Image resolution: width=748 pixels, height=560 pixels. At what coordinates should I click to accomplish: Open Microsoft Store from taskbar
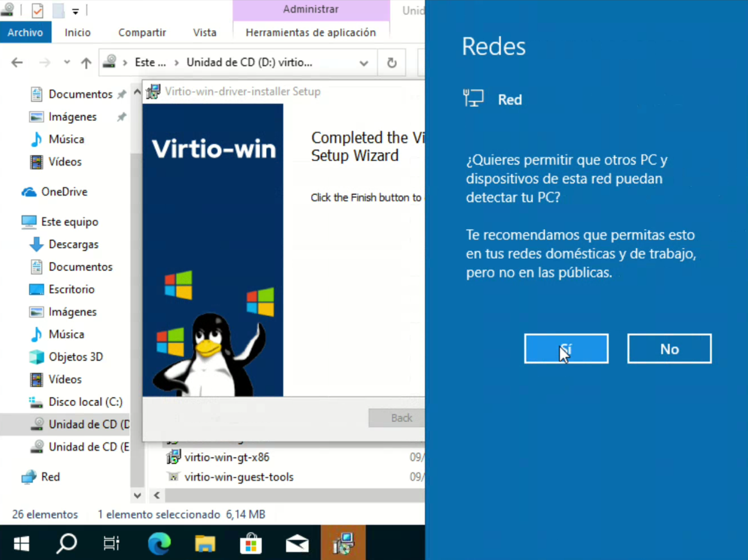(x=251, y=543)
